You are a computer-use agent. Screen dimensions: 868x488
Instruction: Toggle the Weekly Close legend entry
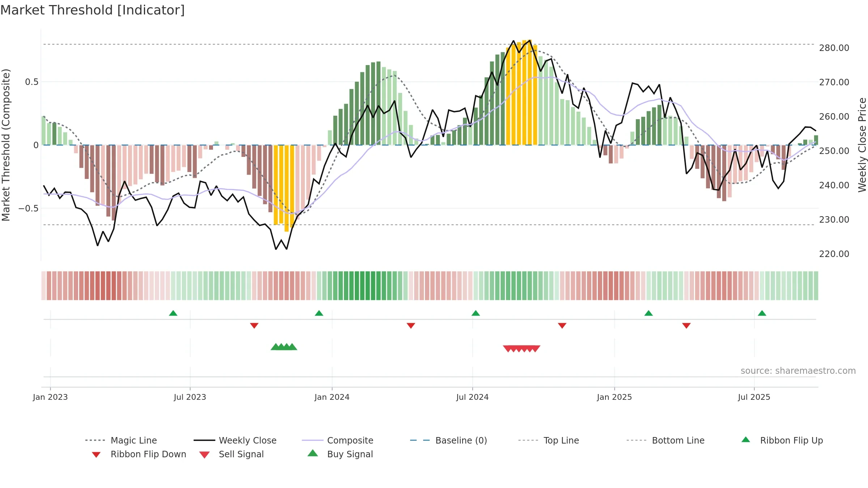(235, 440)
